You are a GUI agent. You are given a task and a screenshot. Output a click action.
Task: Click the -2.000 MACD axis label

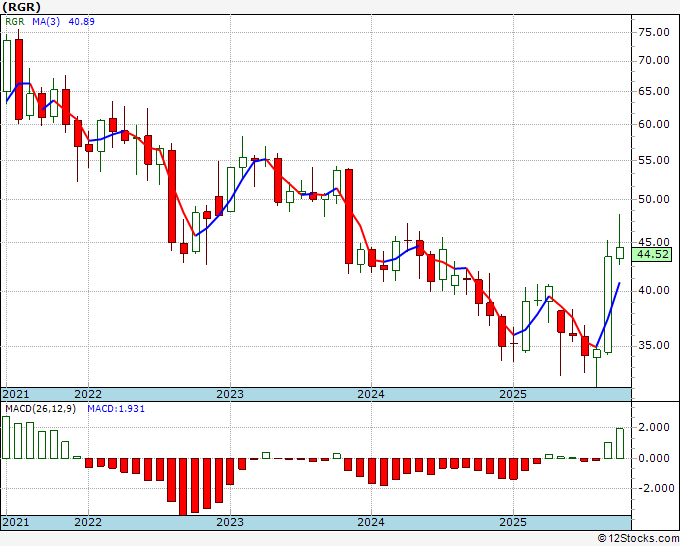[654, 489]
